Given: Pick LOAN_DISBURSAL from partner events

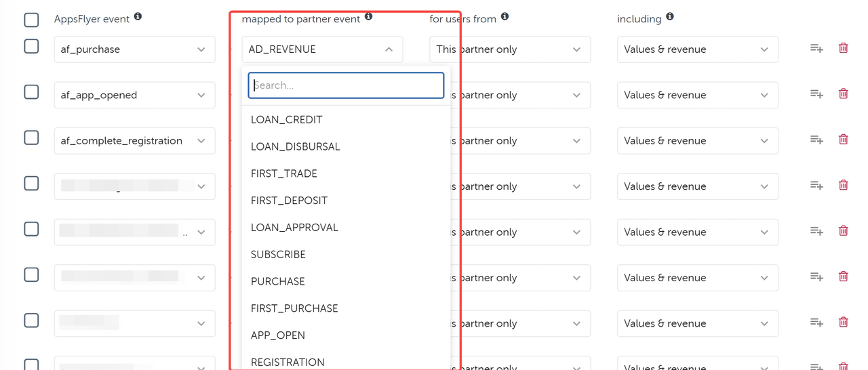Looking at the screenshot, I should click(x=295, y=146).
